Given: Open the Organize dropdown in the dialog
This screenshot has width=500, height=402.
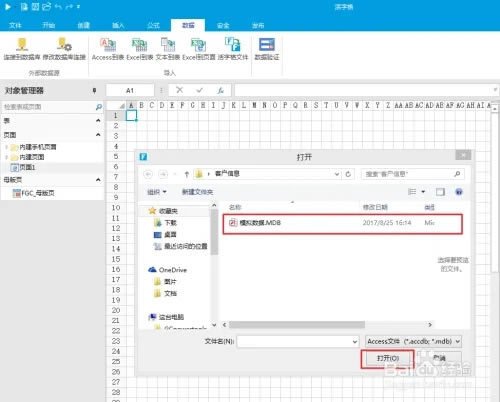Looking at the screenshot, I should click(x=157, y=192).
